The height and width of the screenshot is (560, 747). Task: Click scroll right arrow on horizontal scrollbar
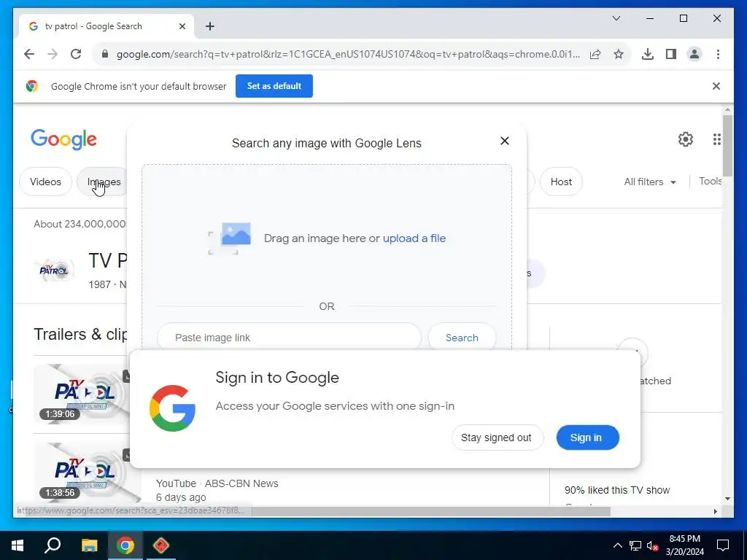pyautogui.click(x=715, y=511)
